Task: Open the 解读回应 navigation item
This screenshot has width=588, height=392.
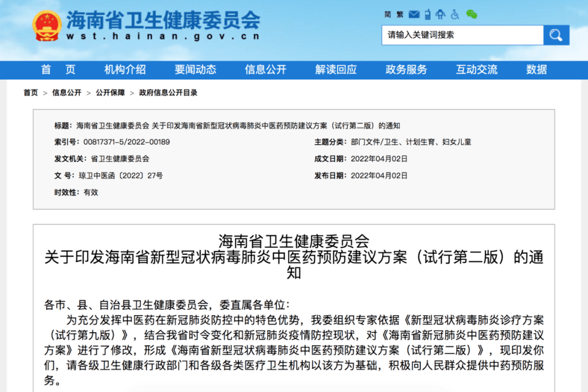Action: (x=336, y=69)
